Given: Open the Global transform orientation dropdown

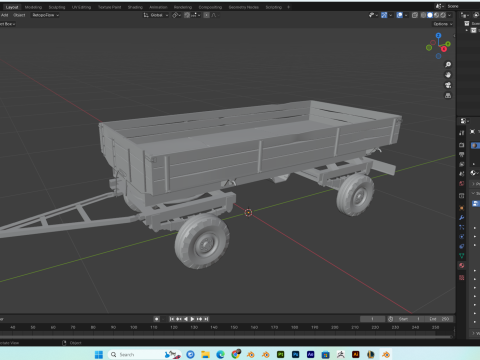Looking at the screenshot, I should (x=156, y=15).
